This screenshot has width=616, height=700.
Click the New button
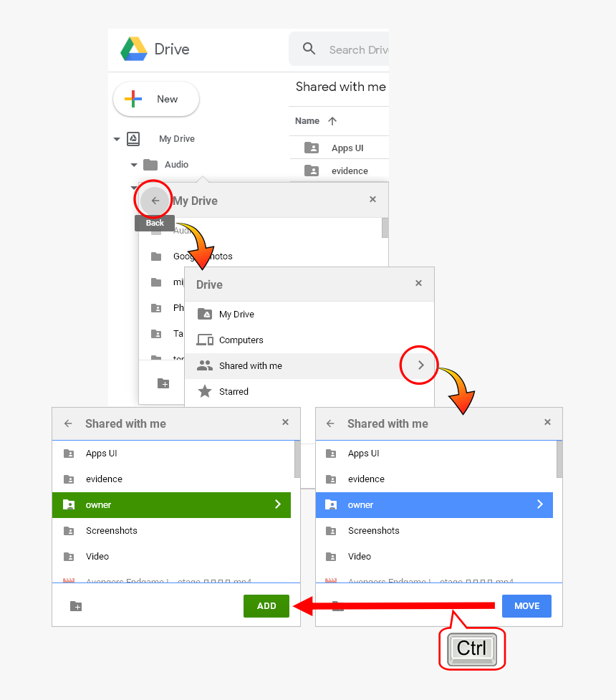point(155,99)
